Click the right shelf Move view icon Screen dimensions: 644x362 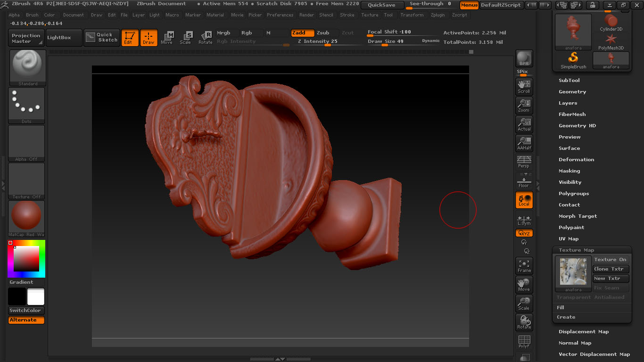pyautogui.click(x=524, y=285)
